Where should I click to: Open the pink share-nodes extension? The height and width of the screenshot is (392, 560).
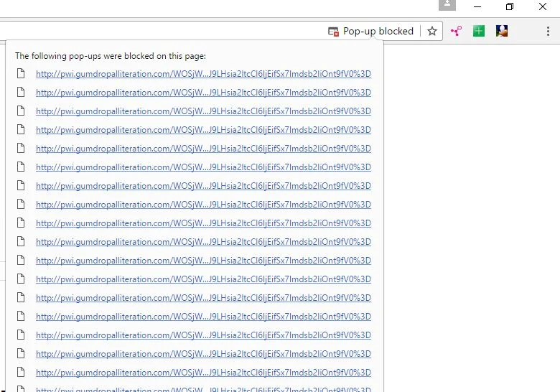pyautogui.click(x=456, y=31)
